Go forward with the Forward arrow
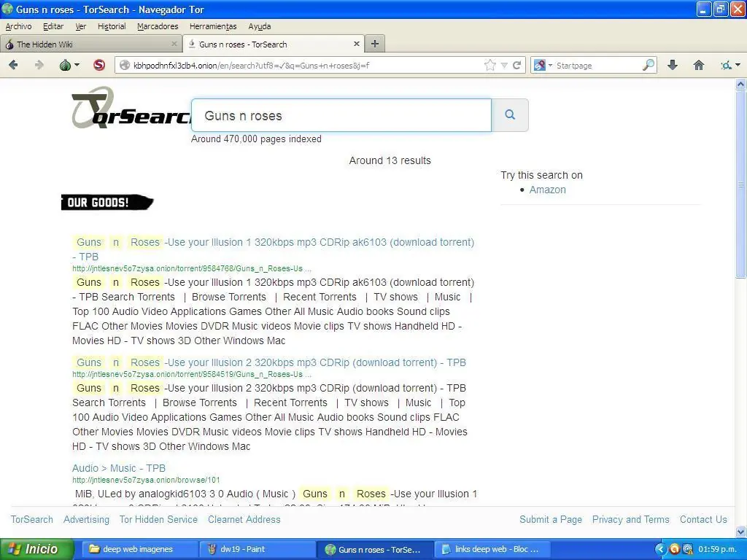Image resolution: width=747 pixels, height=560 pixels. tap(39, 65)
